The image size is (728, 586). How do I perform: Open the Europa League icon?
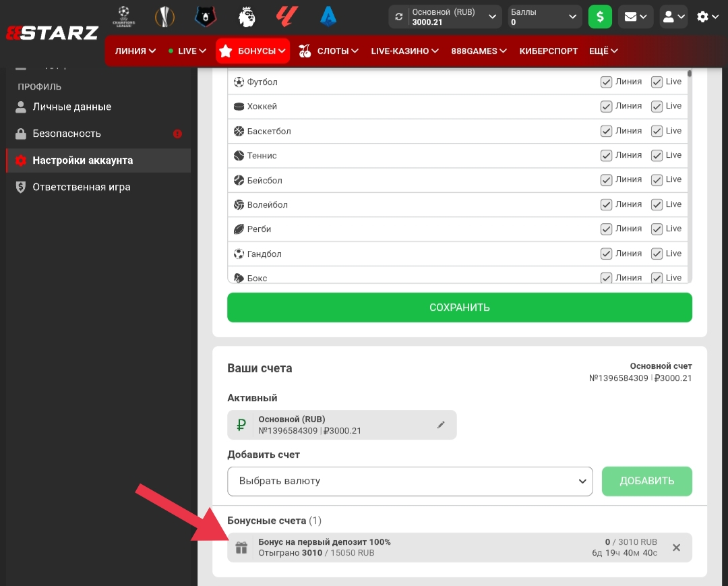[x=164, y=16]
